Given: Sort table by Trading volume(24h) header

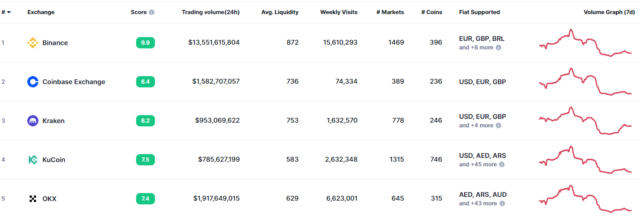Looking at the screenshot, I should coord(210,12).
